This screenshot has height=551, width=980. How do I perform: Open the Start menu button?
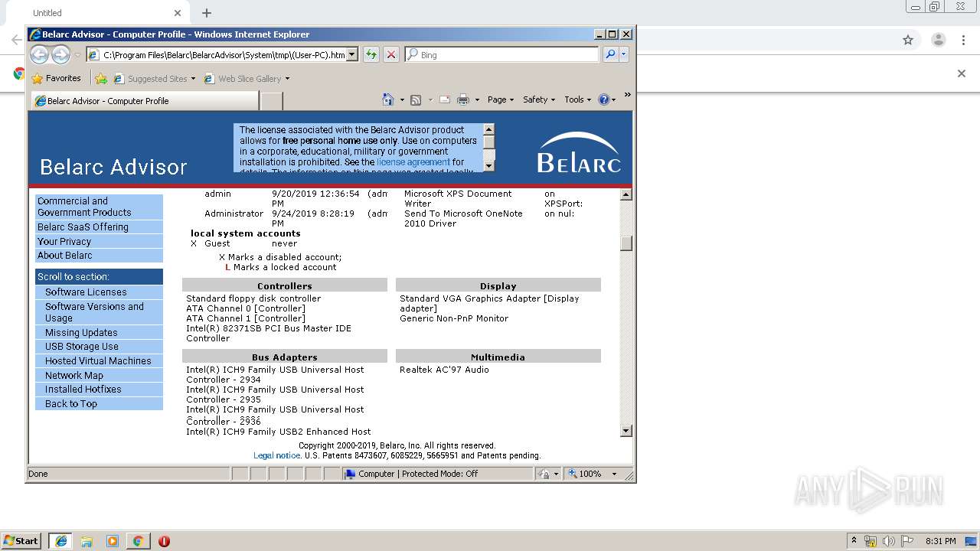click(21, 541)
